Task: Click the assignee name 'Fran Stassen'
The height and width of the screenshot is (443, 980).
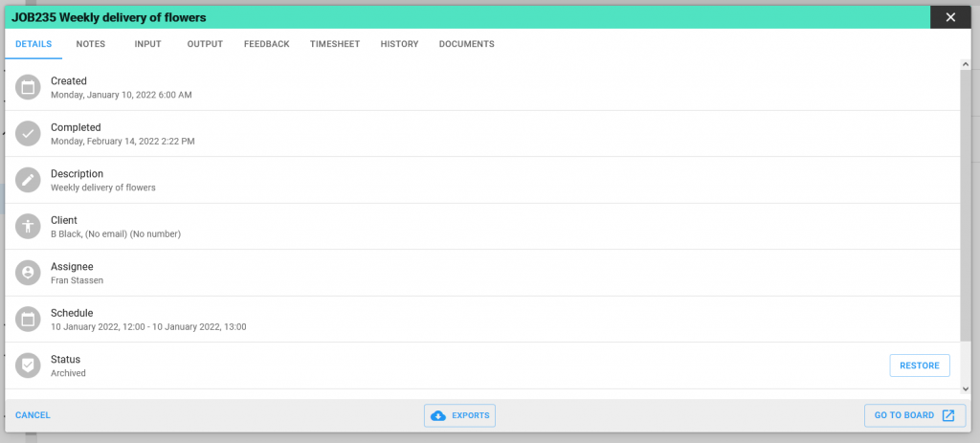Action: point(77,280)
